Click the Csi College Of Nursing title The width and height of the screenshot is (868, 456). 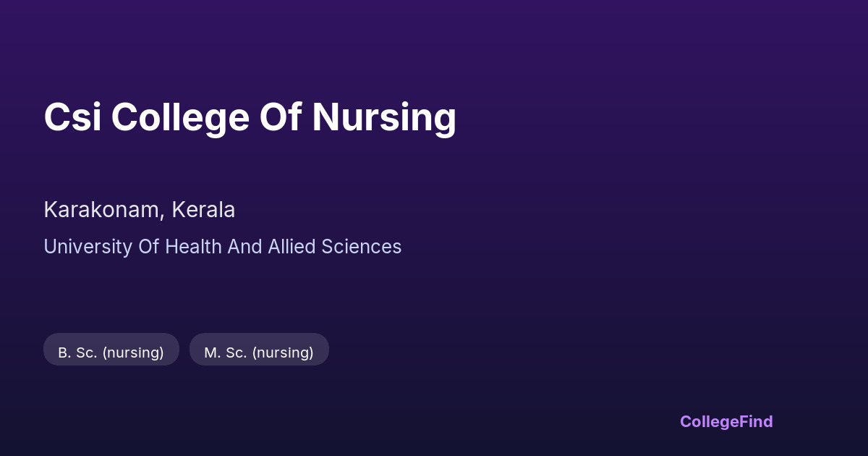tap(250, 117)
